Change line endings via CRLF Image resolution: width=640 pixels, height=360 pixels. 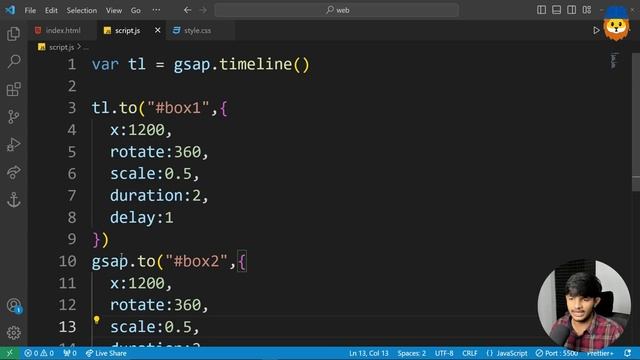tap(470, 353)
